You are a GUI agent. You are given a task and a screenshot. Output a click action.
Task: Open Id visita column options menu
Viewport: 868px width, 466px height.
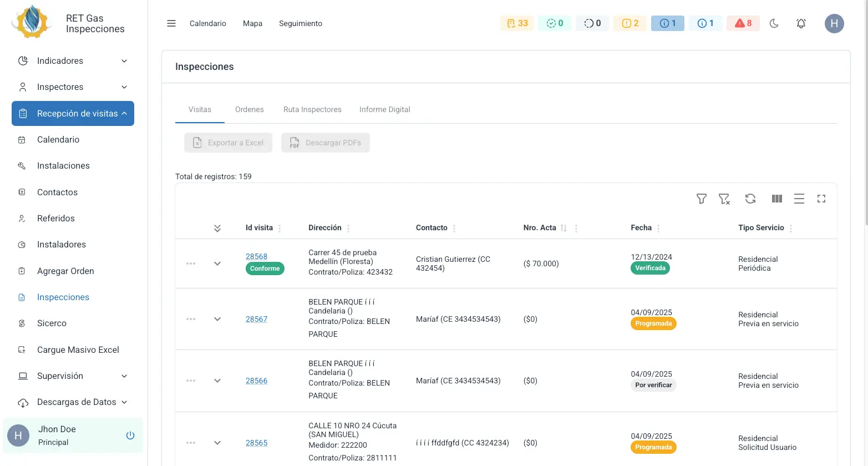(x=280, y=228)
